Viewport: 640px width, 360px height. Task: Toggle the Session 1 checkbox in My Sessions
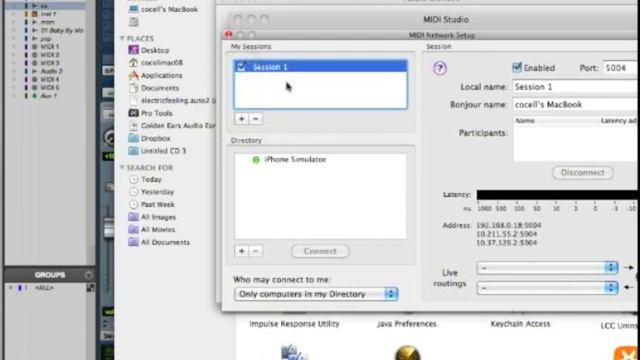[241, 67]
